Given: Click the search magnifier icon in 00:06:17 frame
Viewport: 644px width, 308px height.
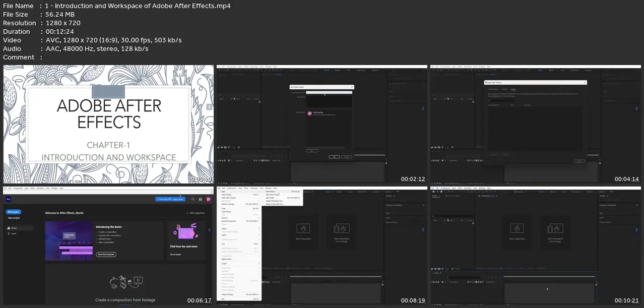Looking at the screenshot, I should pyautogui.click(x=192, y=199).
